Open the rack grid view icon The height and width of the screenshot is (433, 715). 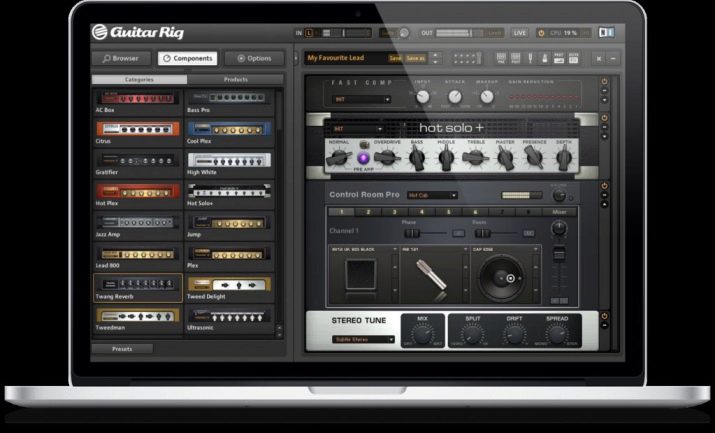point(466,58)
